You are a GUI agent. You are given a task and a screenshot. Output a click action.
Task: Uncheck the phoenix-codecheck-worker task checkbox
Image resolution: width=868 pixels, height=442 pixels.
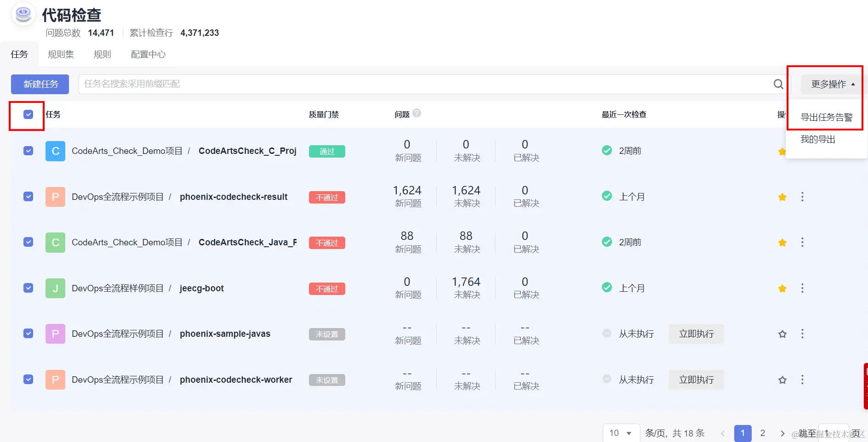(x=28, y=379)
